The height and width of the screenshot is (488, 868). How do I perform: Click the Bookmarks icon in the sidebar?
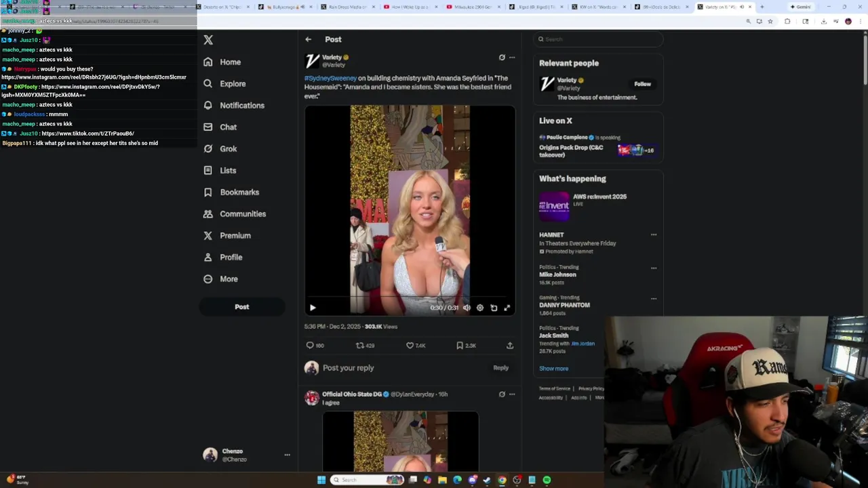point(208,192)
